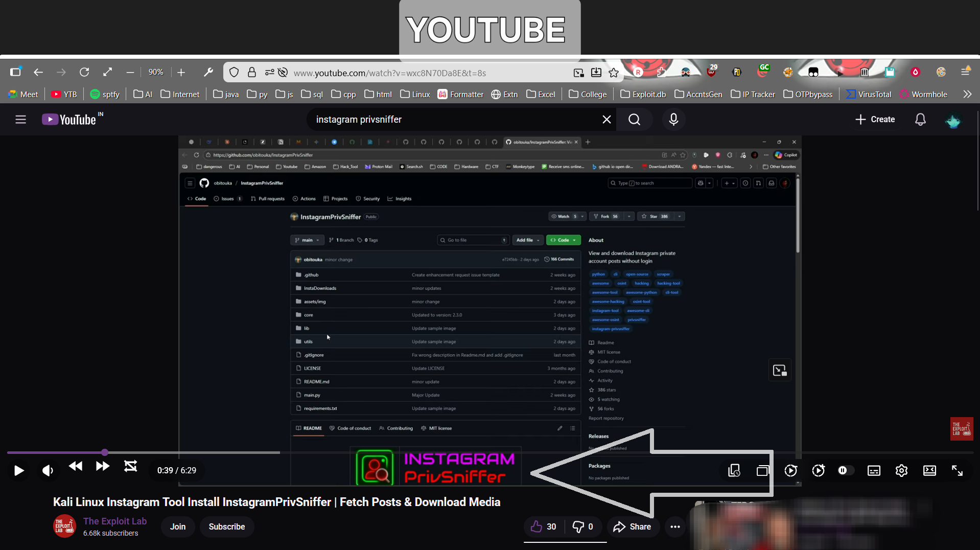Open the YouTube hamburger guide menu
The image size is (980, 550).
click(x=20, y=119)
